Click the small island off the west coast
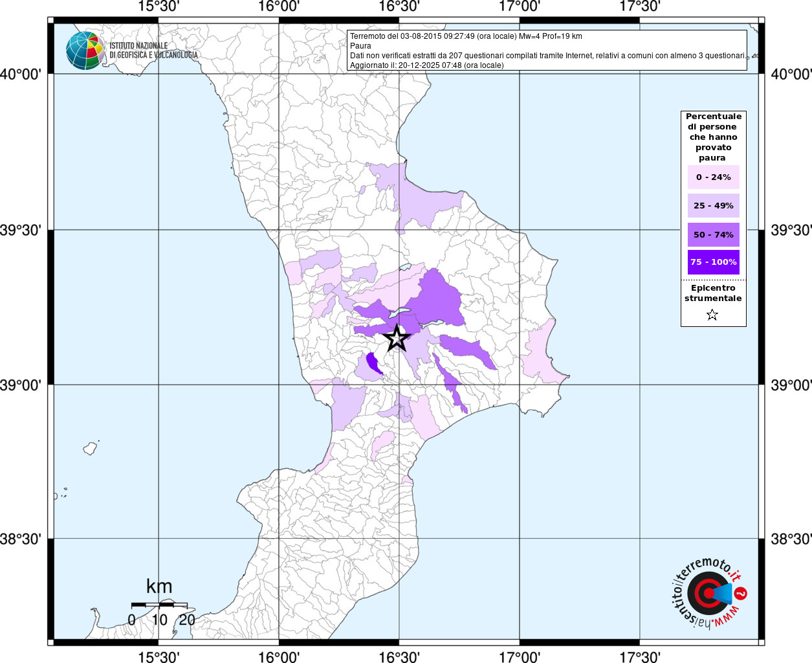This screenshot has height=663, width=812. click(91, 447)
